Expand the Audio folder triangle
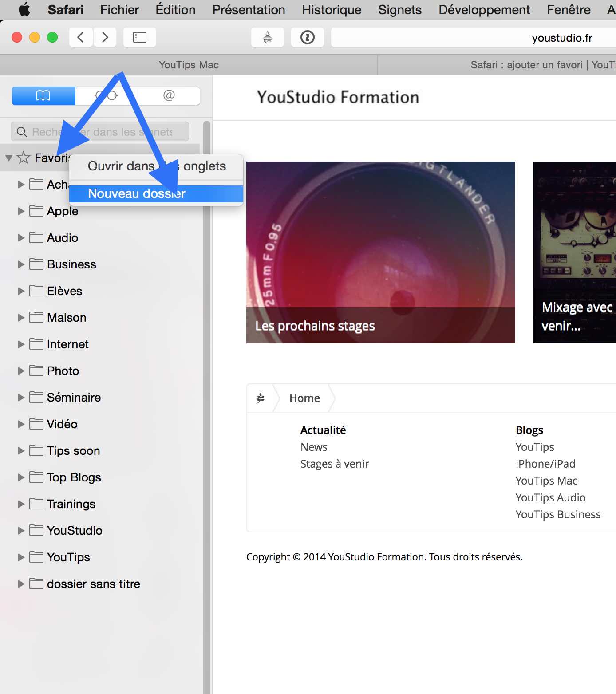The image size is (616, 694). [x=21, y=237]
